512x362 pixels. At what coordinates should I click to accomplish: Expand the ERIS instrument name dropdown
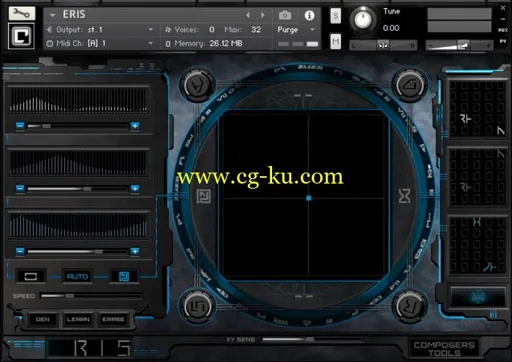tap(52, 15)
